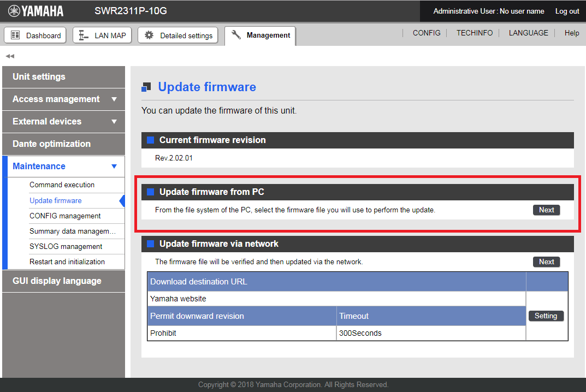Expand the External devices section
The image size is (586, 392).
(63, 122)
